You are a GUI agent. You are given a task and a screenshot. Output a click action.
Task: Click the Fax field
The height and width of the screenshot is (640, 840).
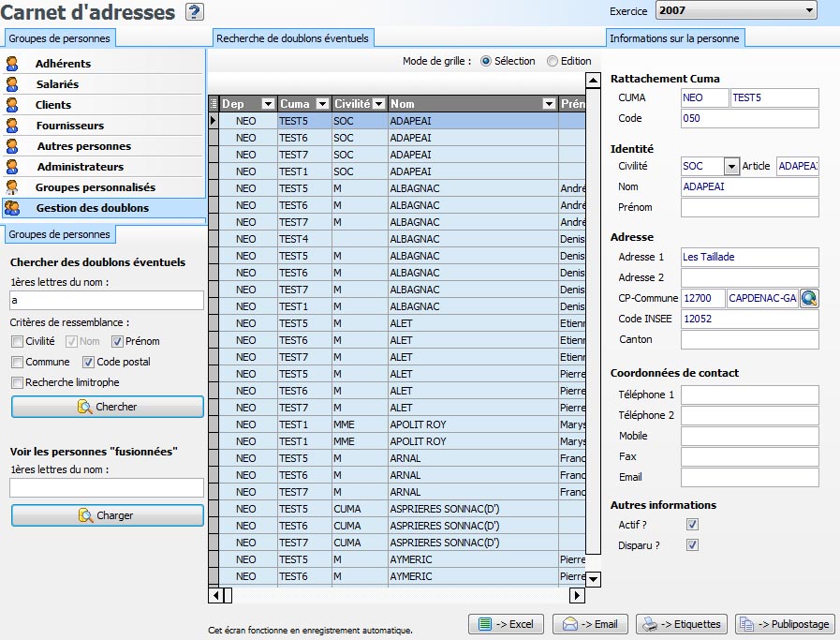[749, 456]
